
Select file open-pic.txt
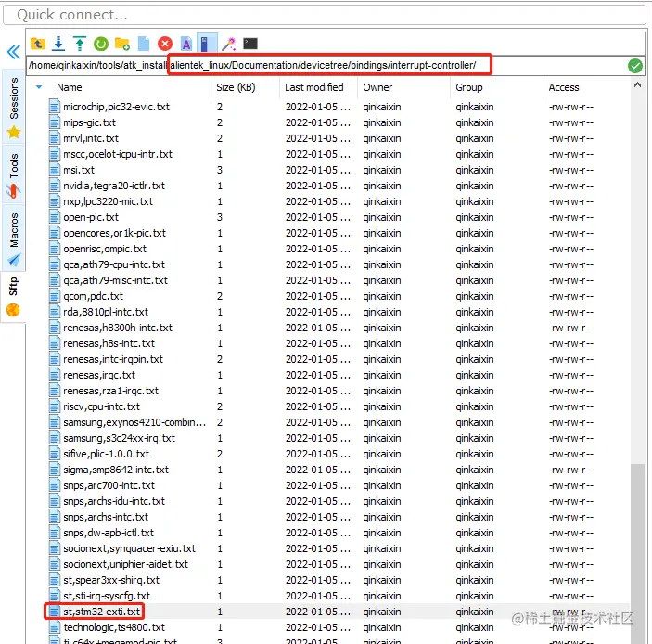[91, 217]
